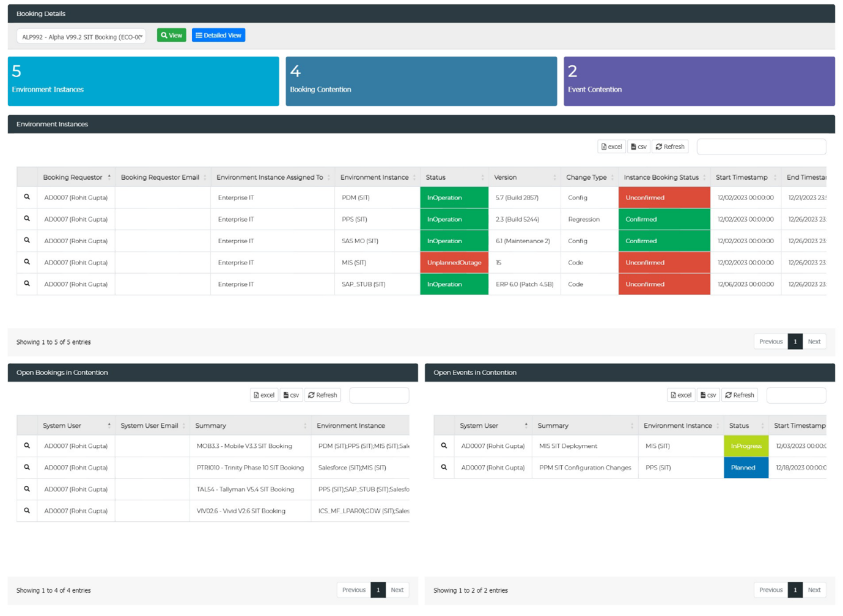Go to Next page of Open Events
The height and width of the screenshot is (616, 843).
814,590
